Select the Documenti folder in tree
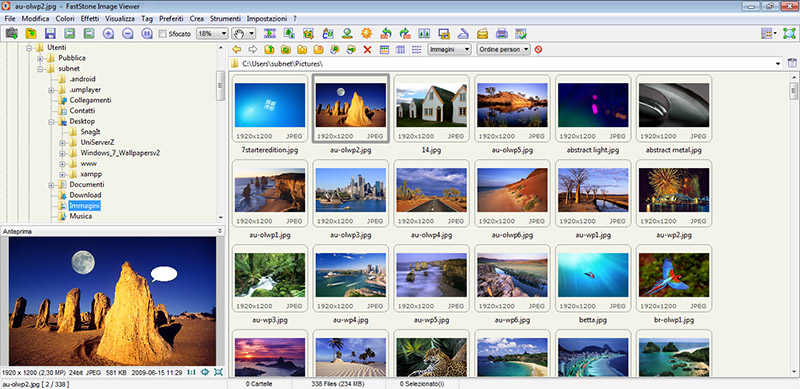Viewport: 800px width, 389px height. click(x=87, y=184)
